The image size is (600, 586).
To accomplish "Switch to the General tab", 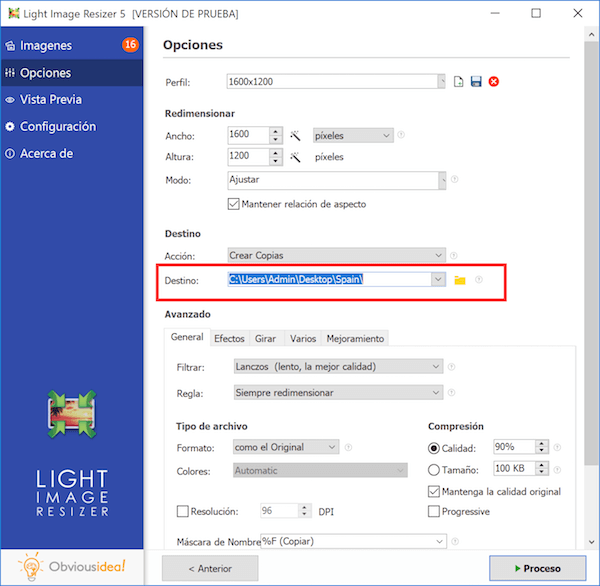I will (187, 337).
